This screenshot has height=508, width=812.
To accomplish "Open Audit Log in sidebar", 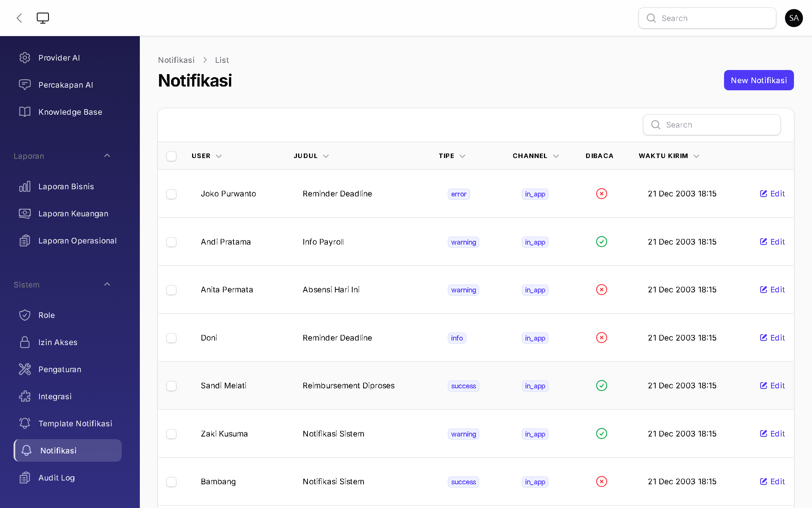I will pos(68,478).
